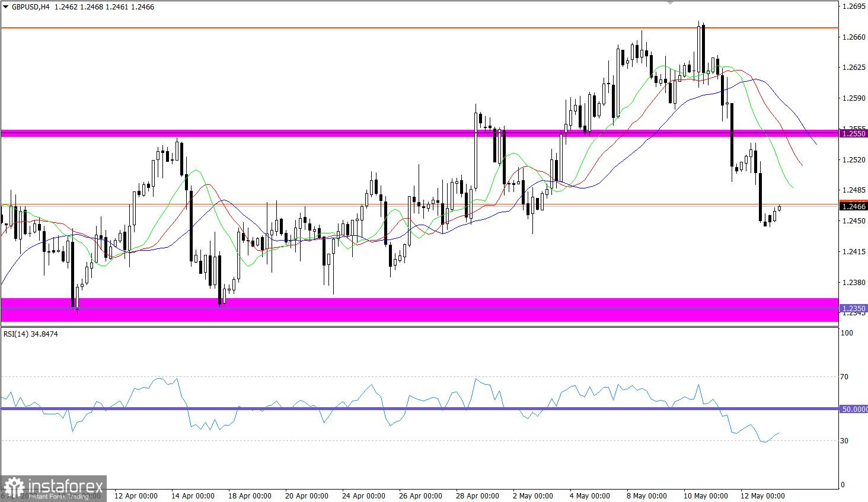868x502 pixels.
Task: Click the 1.2450 price axis label
Action: pos(854,221)
